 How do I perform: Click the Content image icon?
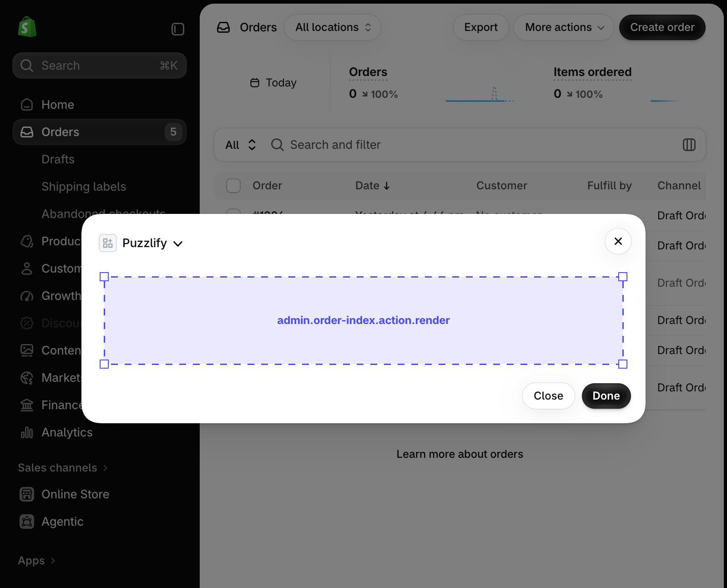(27, 350)
